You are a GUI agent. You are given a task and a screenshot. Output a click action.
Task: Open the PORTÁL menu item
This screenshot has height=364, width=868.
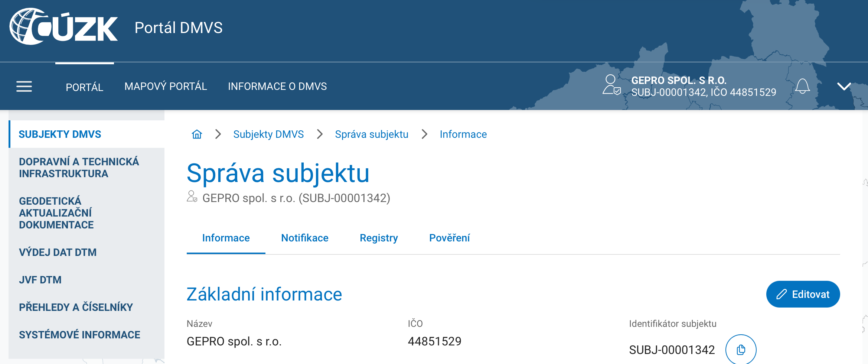[85, 87]
